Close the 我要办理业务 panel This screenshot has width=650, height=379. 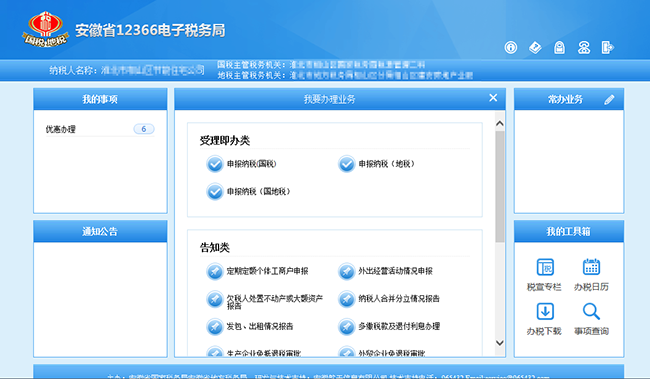(x=493, y=98)
